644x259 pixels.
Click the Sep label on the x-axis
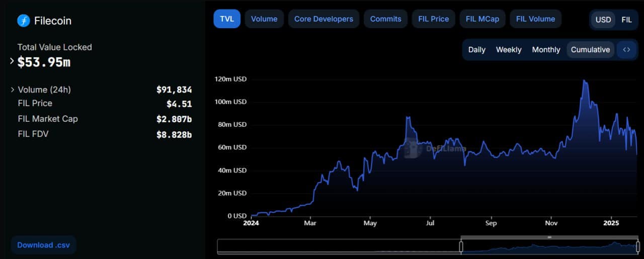[x=491, y=223]
